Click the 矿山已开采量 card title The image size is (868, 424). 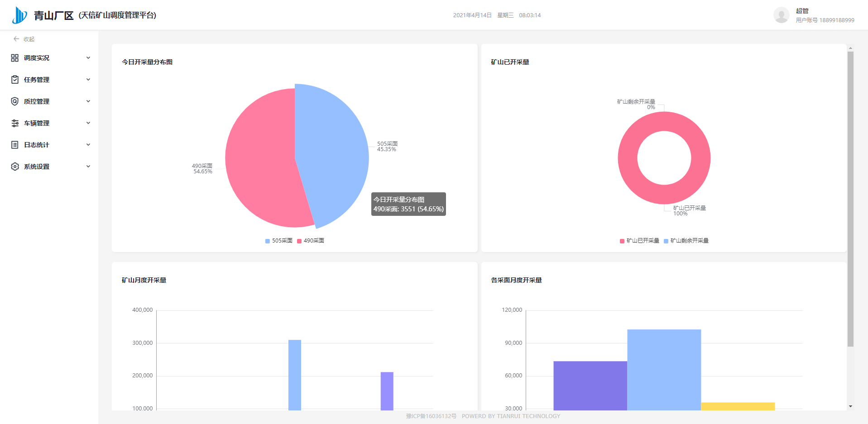point(510,62)
